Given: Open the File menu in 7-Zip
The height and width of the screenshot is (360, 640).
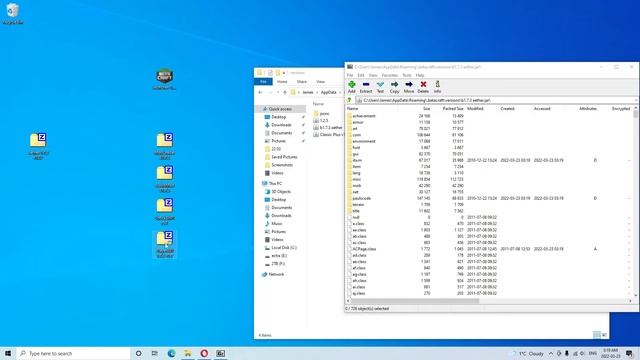Looking at the screenshot, I should point(350,76).
